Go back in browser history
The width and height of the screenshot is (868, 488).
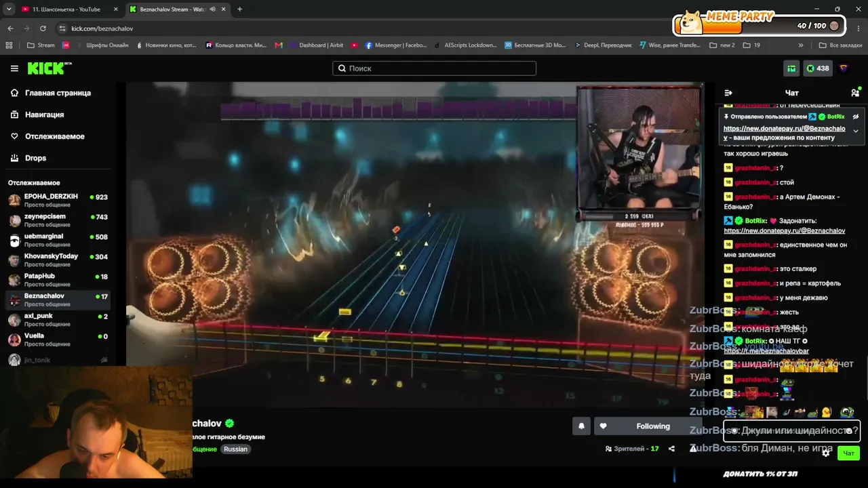pos(10,28)
